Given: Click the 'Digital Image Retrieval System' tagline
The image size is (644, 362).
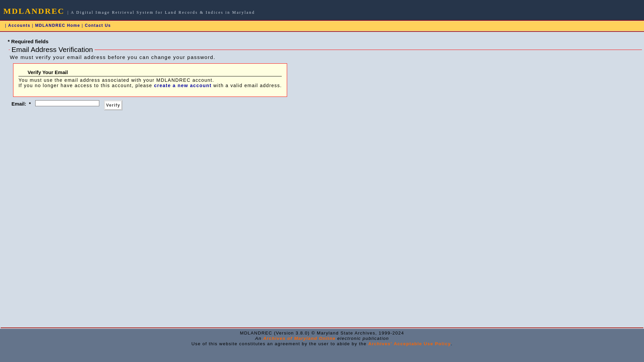Looking at the screenshot, I should pos(163,12).
